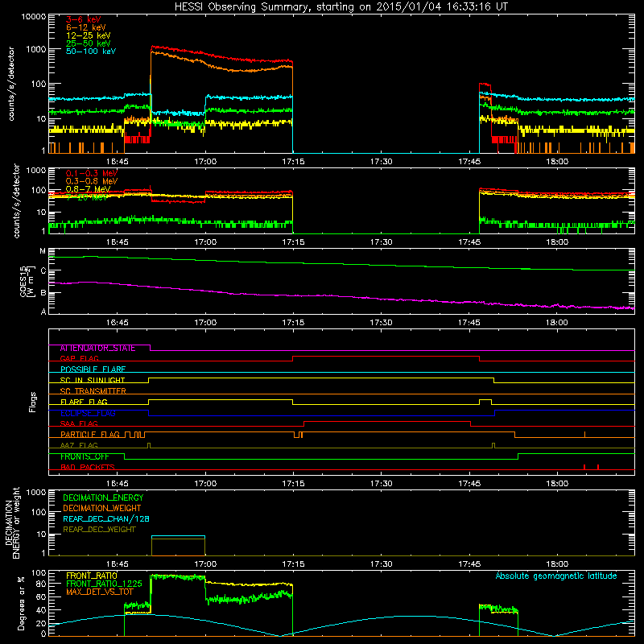Click the DECIMATION_ENERGY legend label

[x=103, y=497]
